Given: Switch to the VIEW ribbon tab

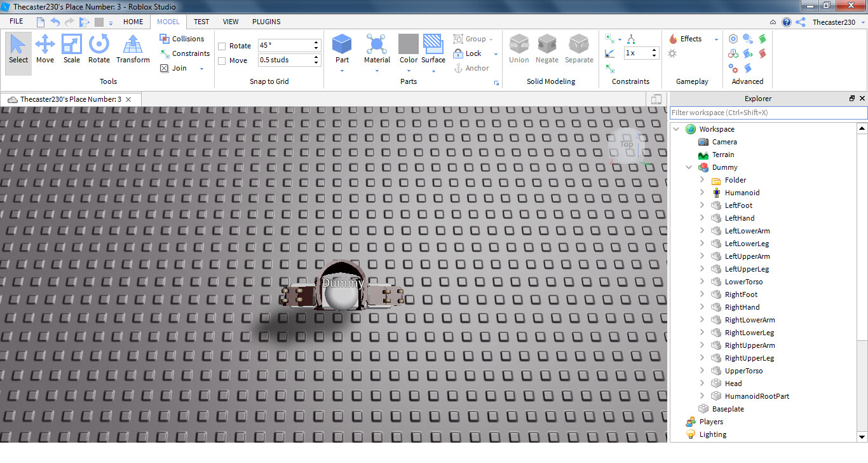Looking at the screenshot, I should coord(231,22).
